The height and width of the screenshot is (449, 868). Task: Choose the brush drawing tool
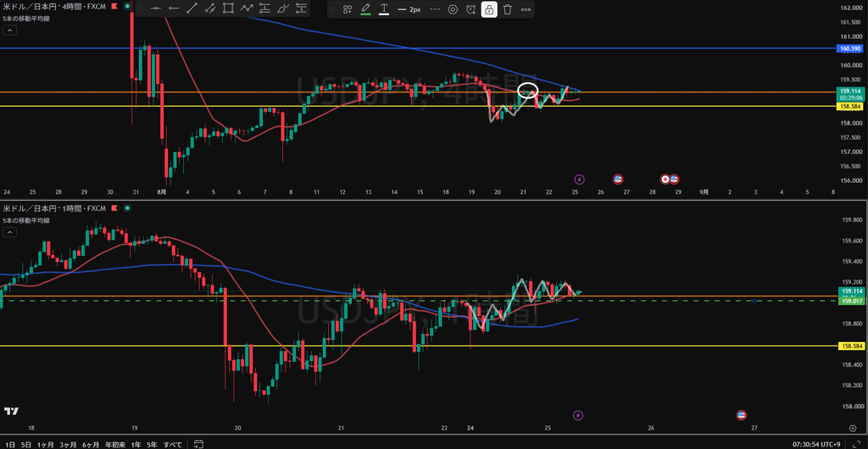(x=283, y=8)
